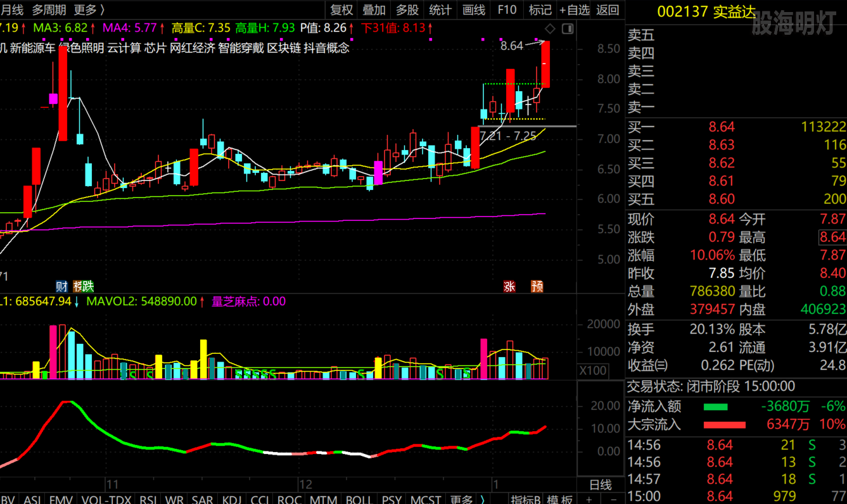Click 买二 bid price 8.63

coord(722,145)
